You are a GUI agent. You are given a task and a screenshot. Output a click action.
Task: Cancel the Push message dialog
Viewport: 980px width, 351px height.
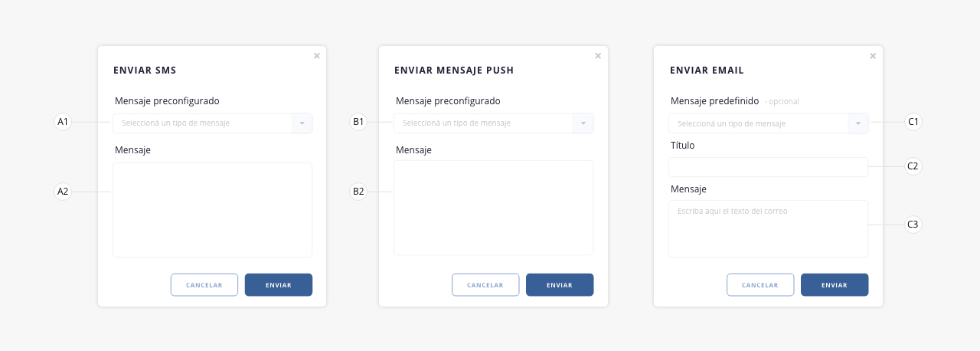(485, 284)
